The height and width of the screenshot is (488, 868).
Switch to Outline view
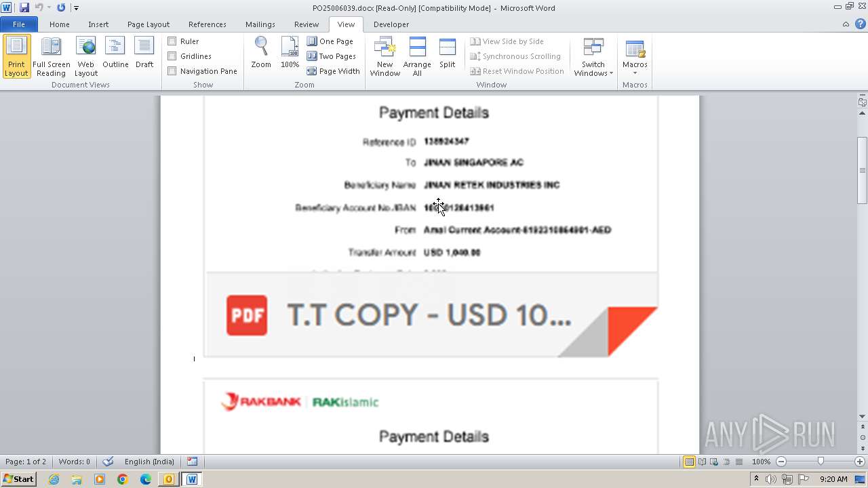click(x=115, y=53)
